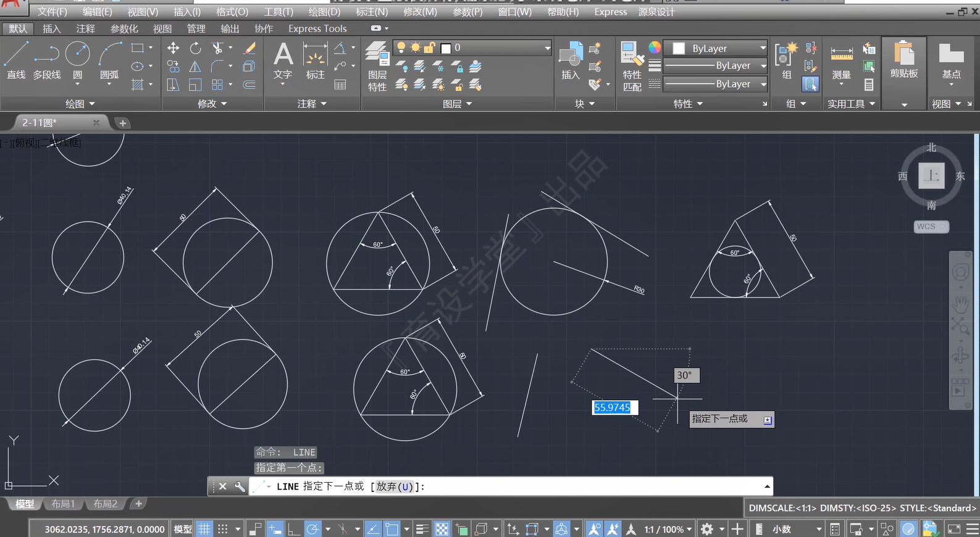The width and height of the screenshot is (980, 537).
Task: Toggle snap mode in status bar
Action: coord(223,529)
